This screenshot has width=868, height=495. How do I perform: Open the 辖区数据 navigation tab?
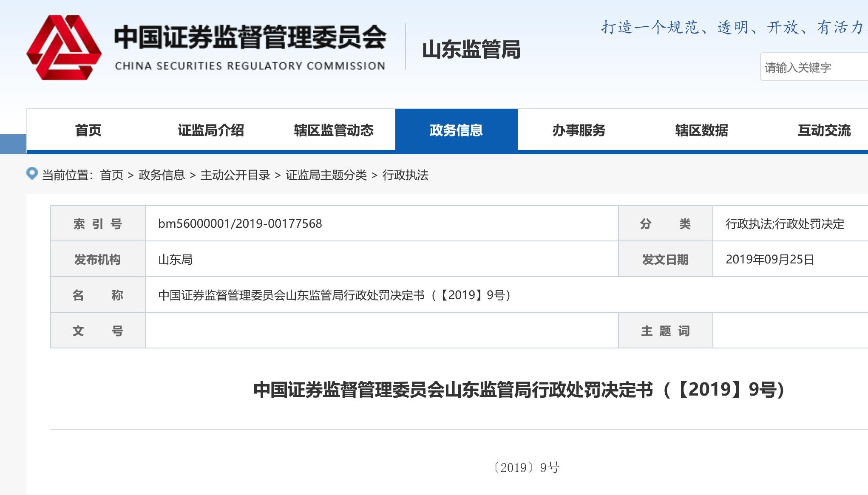point(702,130)
